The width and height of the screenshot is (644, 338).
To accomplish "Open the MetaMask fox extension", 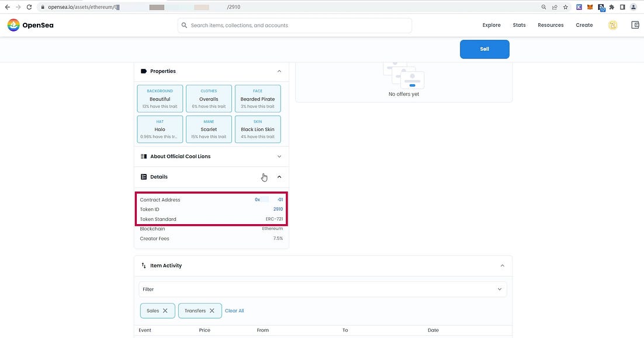I will click(x=590, y=7).
